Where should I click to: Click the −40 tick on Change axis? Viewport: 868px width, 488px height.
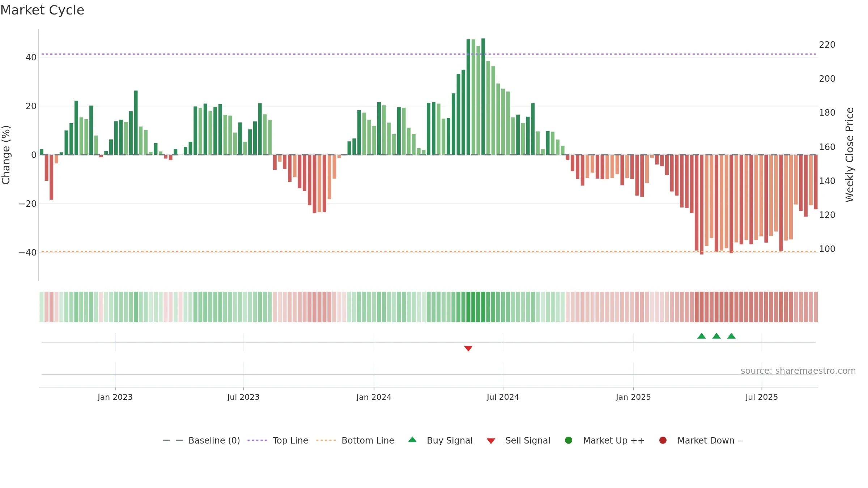(28, 253)
